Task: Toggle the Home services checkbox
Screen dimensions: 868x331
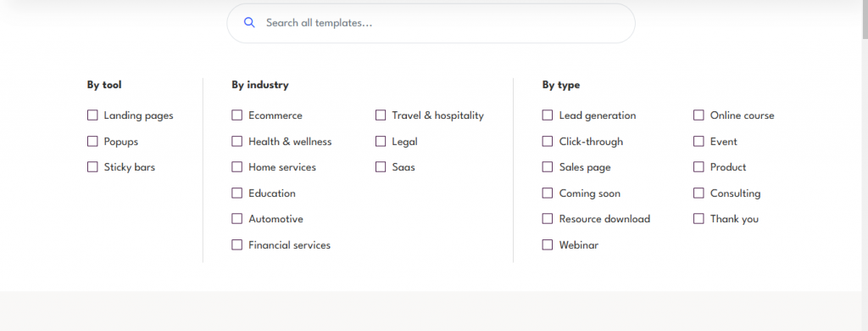Action: coord(237,167)
